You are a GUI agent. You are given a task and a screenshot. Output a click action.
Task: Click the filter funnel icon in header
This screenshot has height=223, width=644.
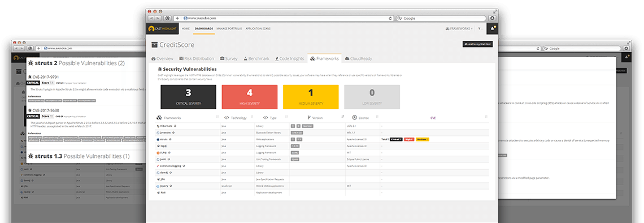[479, 28]
